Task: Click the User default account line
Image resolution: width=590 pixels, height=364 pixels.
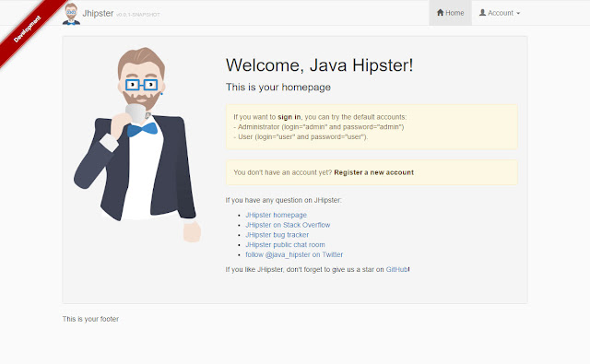Action: coord(301,136)
